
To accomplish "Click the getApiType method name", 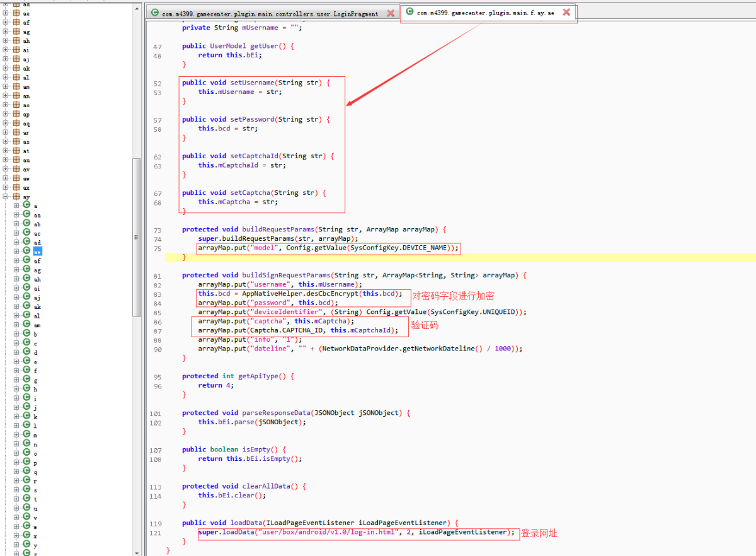I will tap(258, 376).
